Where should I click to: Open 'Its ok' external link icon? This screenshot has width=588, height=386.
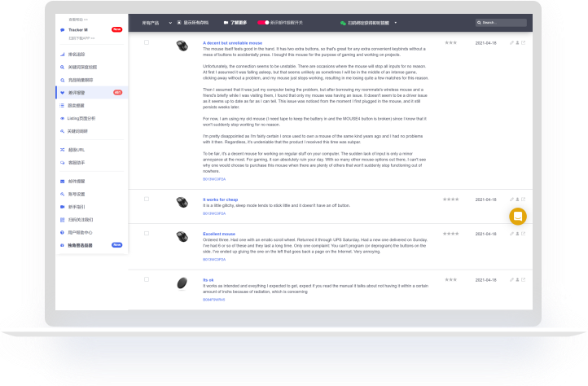pyautogui.click(x=523, y=279)
